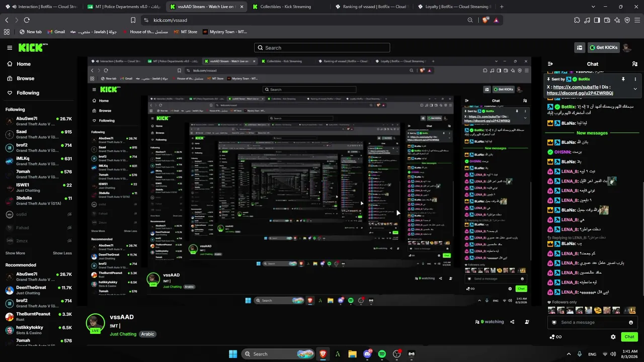Open Gmail bookmark in bookmarks bar

pos(56,32)
